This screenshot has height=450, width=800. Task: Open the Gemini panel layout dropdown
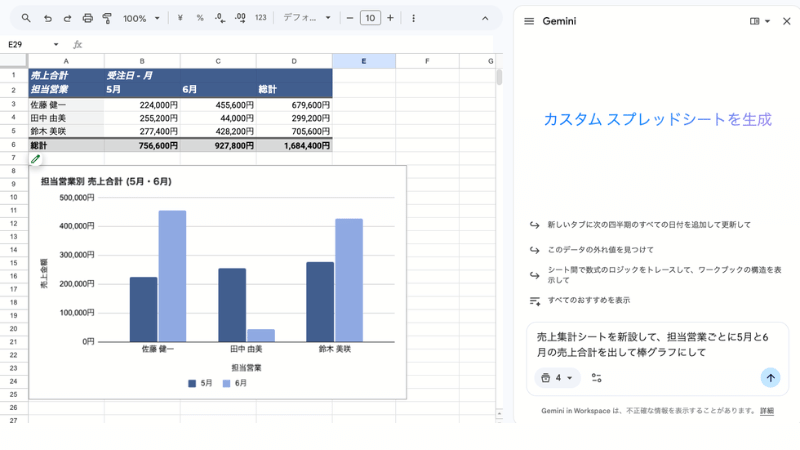click(760, 21)
